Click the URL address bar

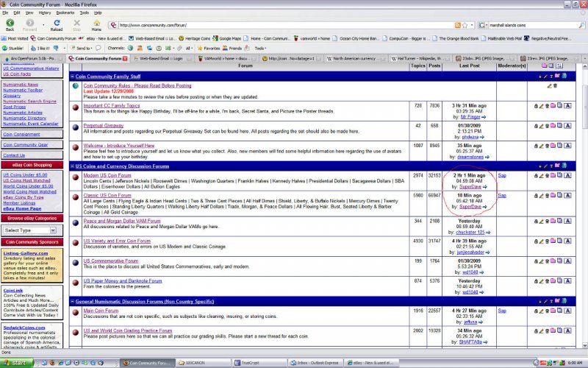tap(285, 25)
